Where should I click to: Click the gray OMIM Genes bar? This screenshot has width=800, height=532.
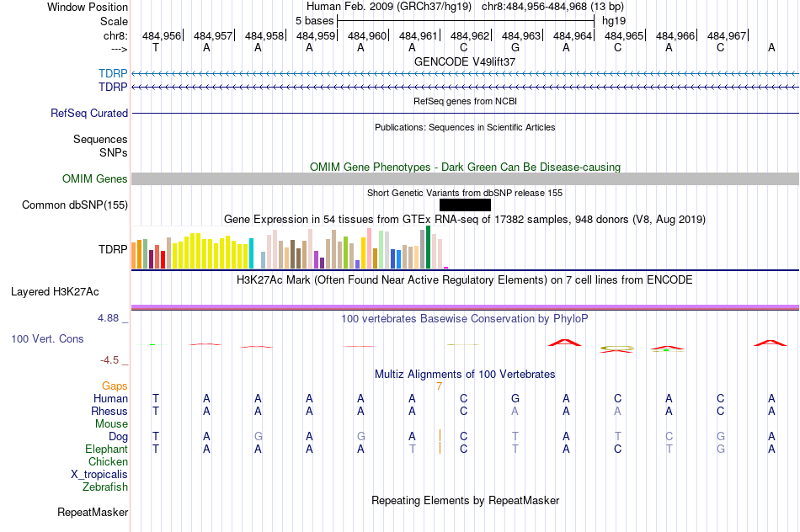pyautogui.click(x=465, y=178)
